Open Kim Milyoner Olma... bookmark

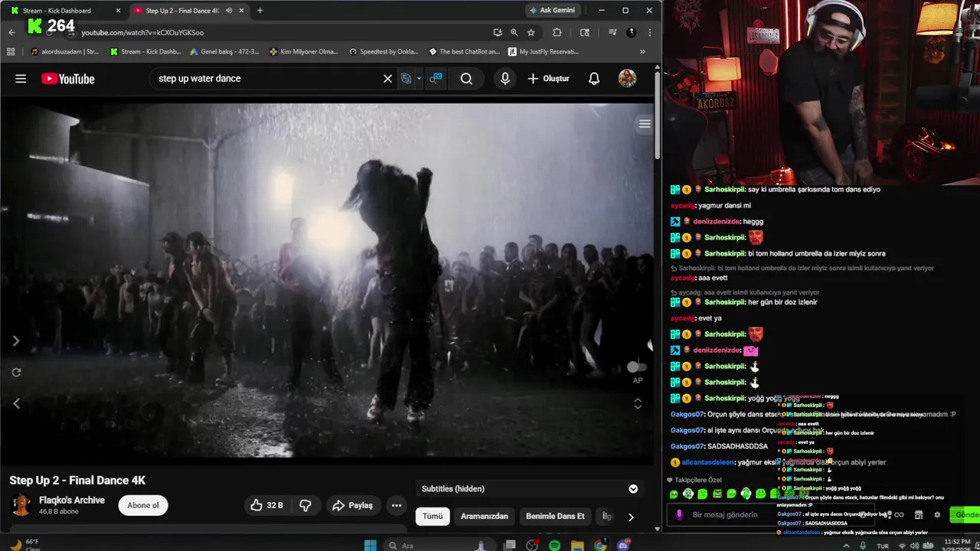tap(304, 52)
